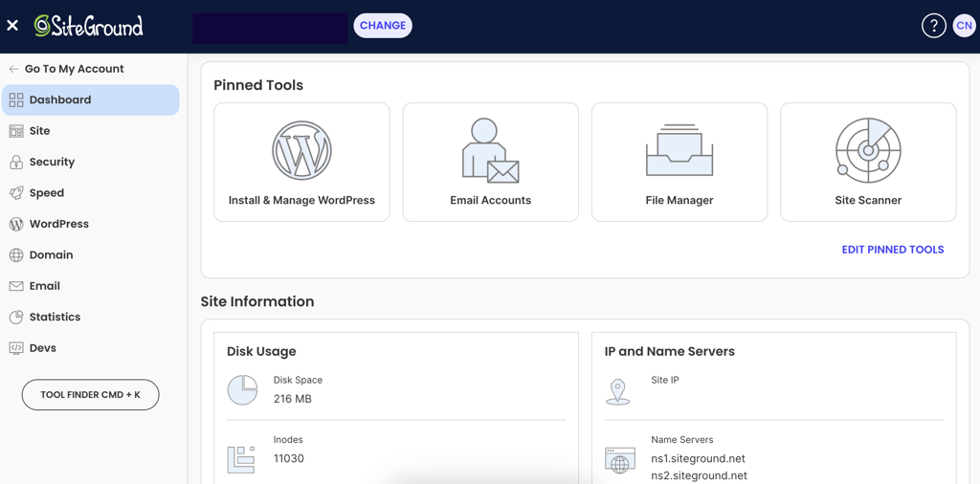Click the Statistics pie chart icon in sidebar
Image resolution: width=980 pixels, height=484 pixels.
[16, 318]
